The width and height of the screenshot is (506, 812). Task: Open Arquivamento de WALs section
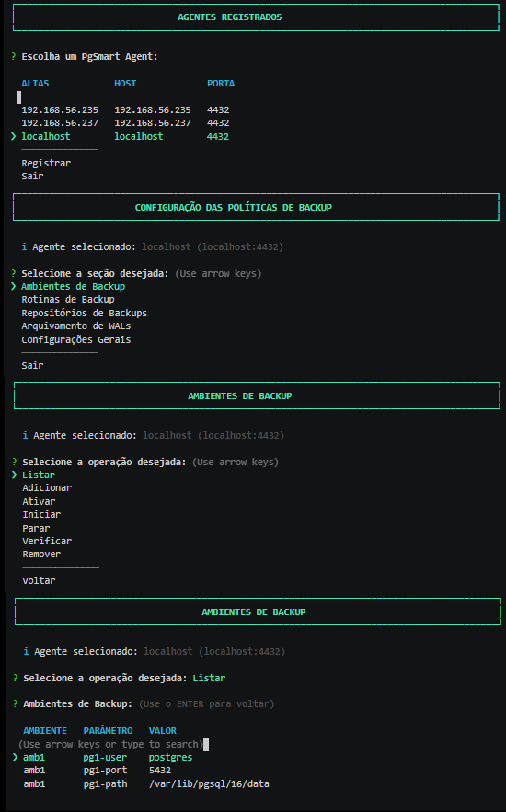(76, 326)
